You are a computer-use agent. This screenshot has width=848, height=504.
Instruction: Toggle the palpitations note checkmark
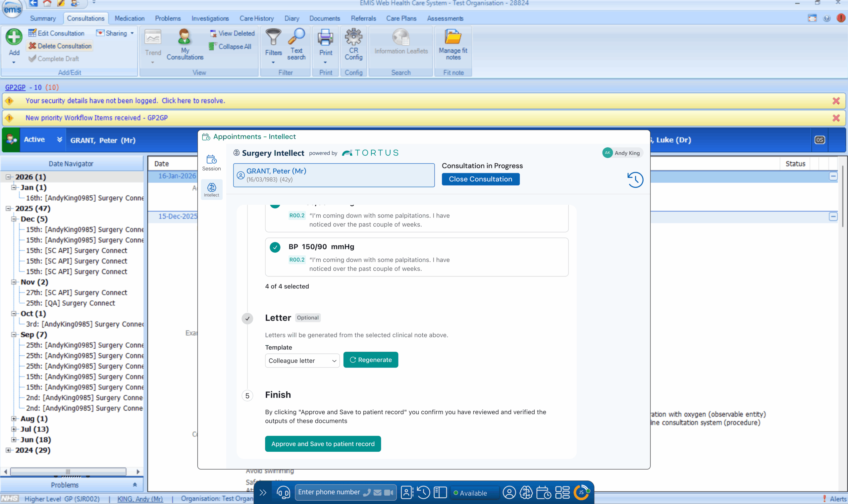pyautogui.click(x=275, y=204)
